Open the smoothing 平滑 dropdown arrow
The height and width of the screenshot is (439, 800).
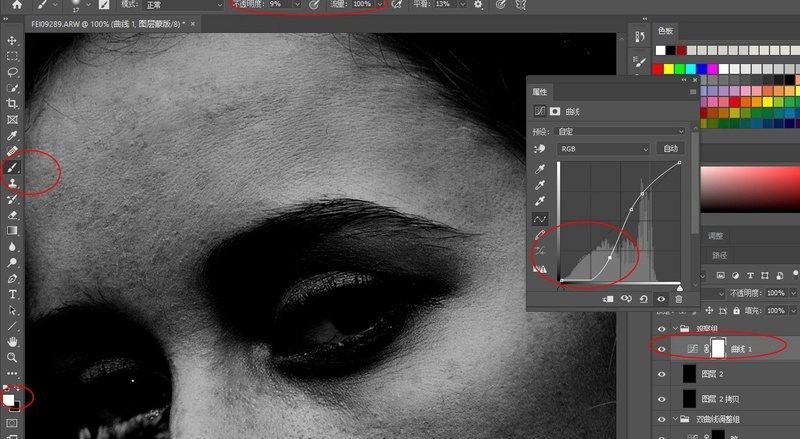463,4
